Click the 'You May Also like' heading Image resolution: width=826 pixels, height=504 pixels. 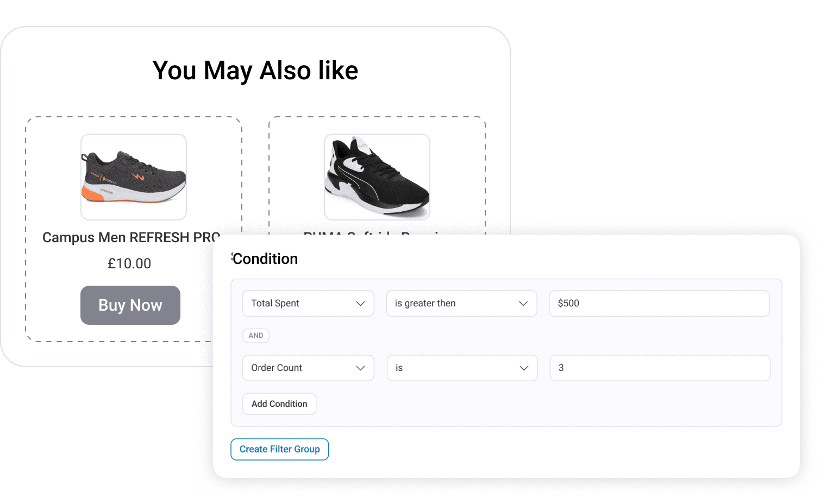coord(255,70)
